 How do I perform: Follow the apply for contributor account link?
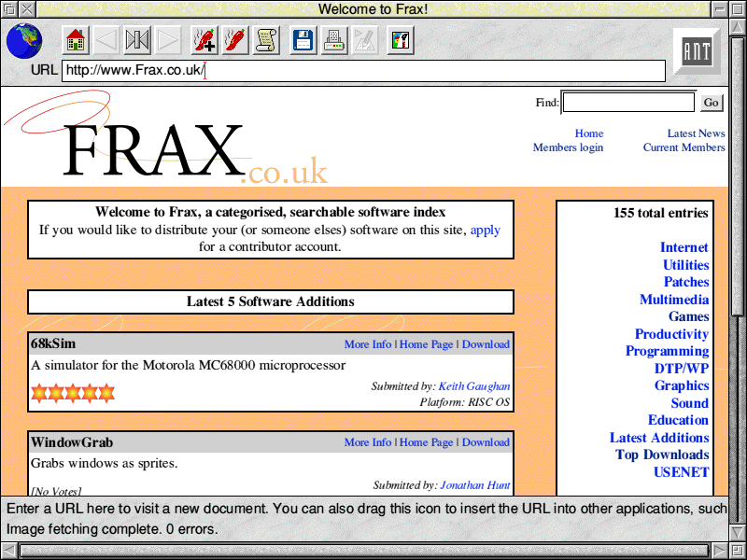[x=485, y=230]
